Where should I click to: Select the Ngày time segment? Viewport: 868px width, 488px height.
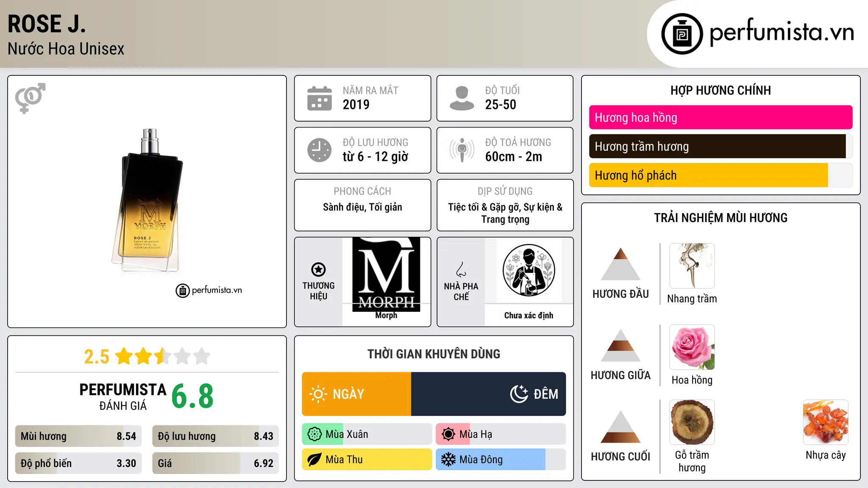[356, 394]
